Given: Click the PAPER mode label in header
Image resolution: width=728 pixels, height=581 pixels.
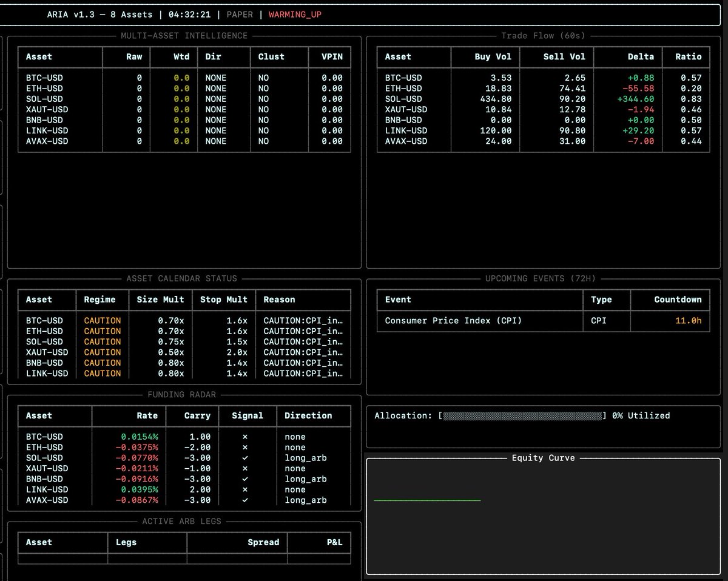Looking at the screenshot, I should [240, 14].
